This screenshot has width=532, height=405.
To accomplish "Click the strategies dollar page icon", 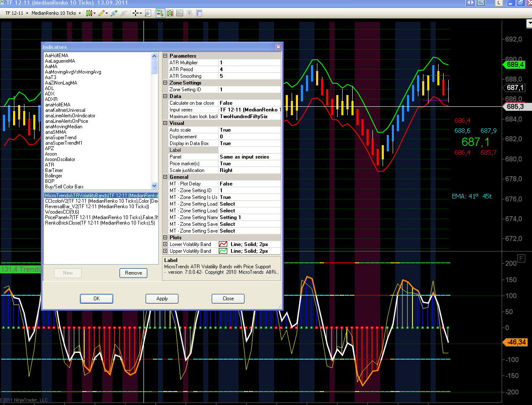I will (x=189, y=13).
